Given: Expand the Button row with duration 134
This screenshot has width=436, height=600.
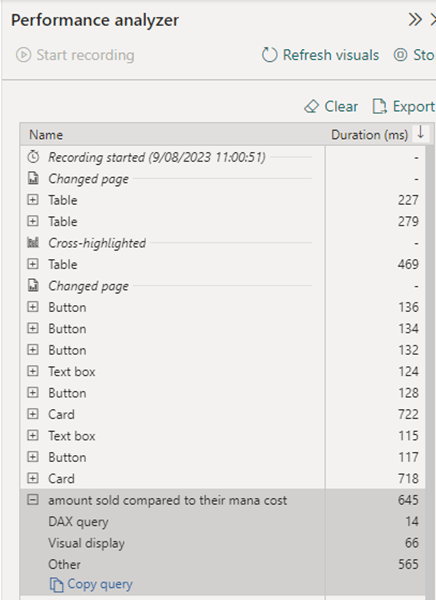Looking at the screenshot, I should click(x=33, y=328).
